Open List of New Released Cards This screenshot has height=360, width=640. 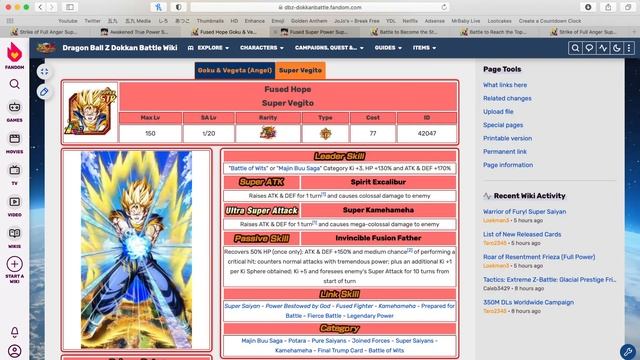coord(522,234)
